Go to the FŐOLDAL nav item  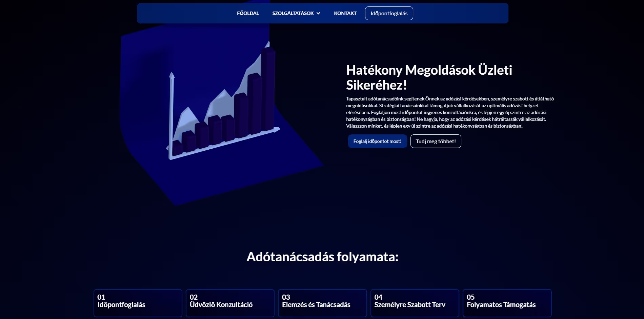tap(248, 13)
